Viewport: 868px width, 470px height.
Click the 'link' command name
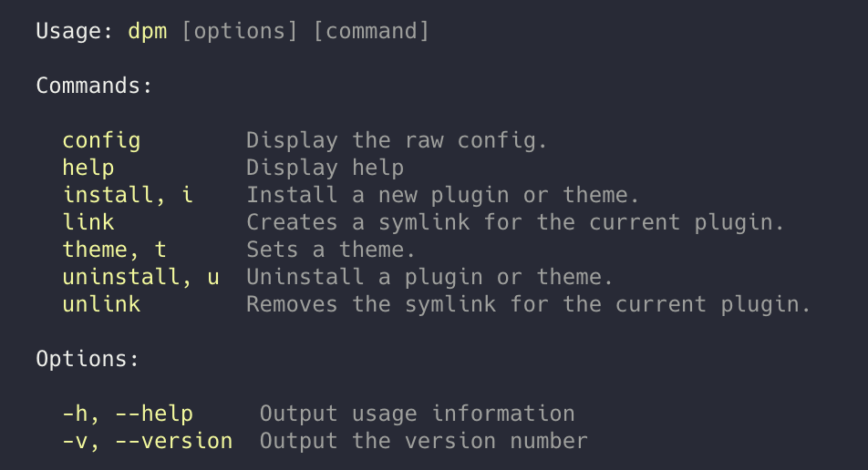(88, 222)
